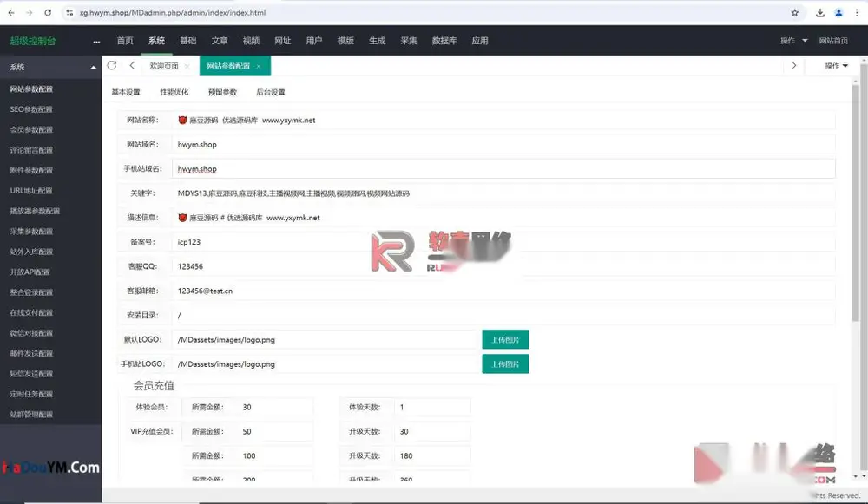The image size is (868, 504).
Task: Focus the 手机站域名 input field
Action: tap(503, 169)
